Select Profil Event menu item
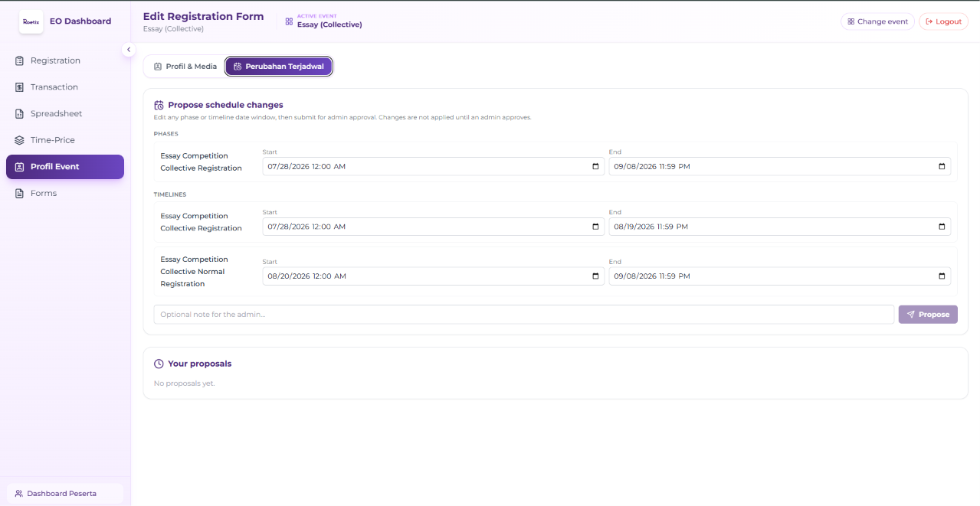This screenshot has height=506, width=980. pos(65,167)
